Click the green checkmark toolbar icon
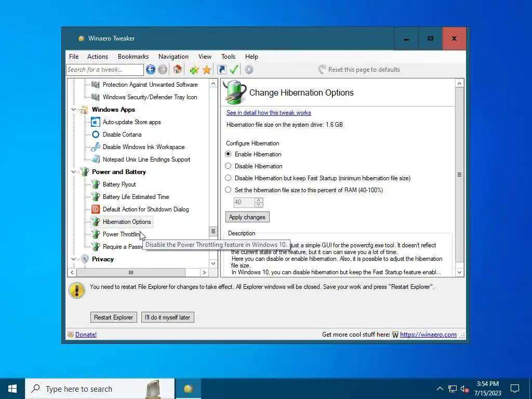The image size is (532, 399). point(234,70)
